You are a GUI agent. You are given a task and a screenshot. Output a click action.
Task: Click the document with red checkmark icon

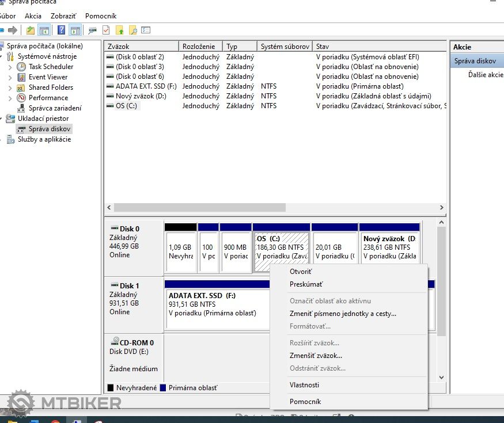[106, 30]
